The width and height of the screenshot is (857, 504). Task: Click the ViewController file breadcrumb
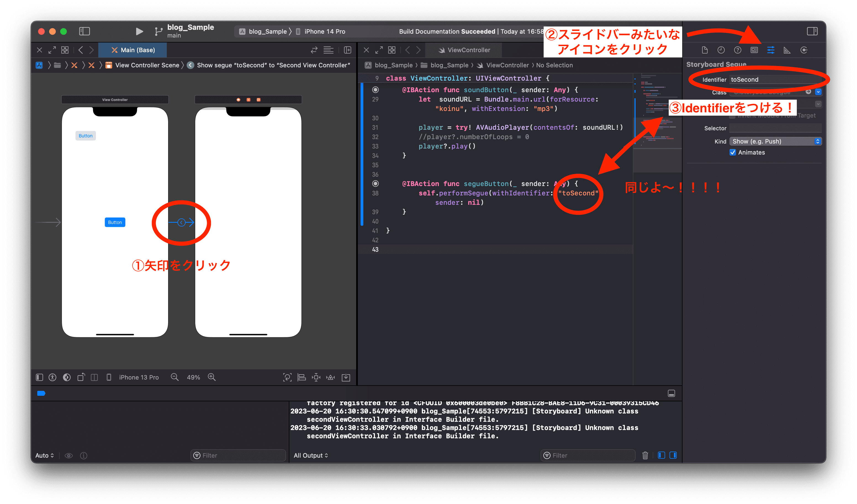503,65
